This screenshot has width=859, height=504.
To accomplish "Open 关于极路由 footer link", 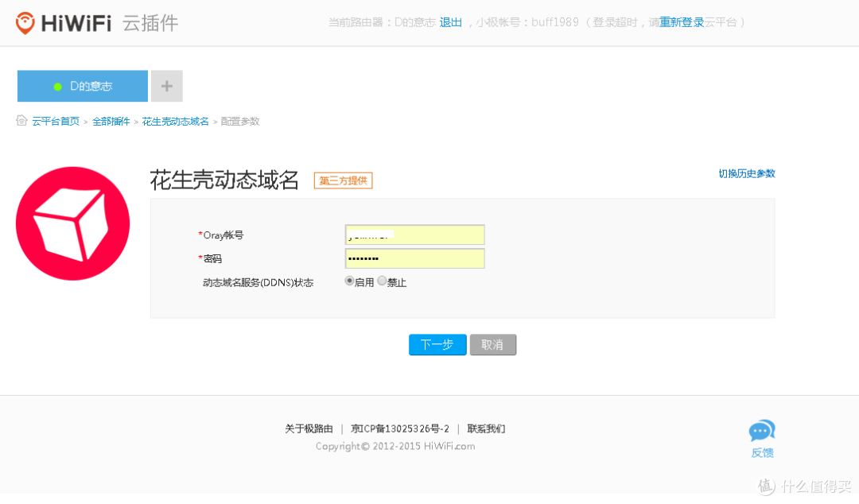I will (309, 429).
